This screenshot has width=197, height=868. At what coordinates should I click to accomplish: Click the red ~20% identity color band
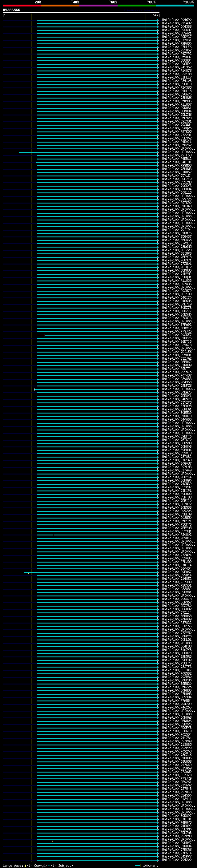(x=22, y=6)
